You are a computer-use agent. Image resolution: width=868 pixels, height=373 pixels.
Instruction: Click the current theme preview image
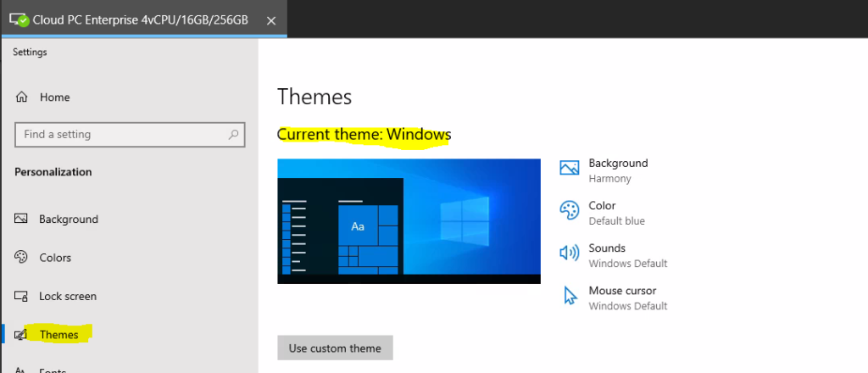coord(409,221)
